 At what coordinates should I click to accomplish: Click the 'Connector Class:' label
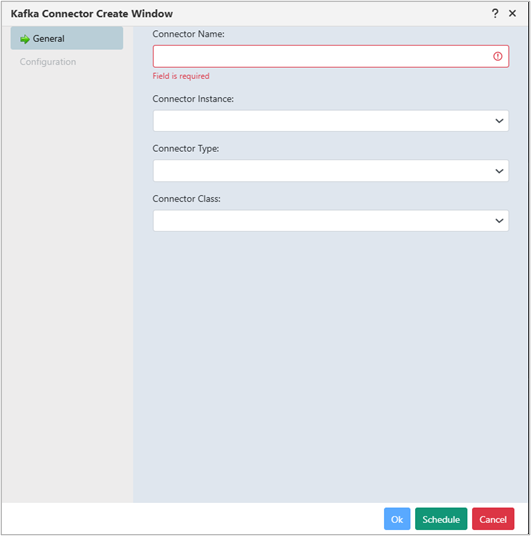(x=186, y=199)
